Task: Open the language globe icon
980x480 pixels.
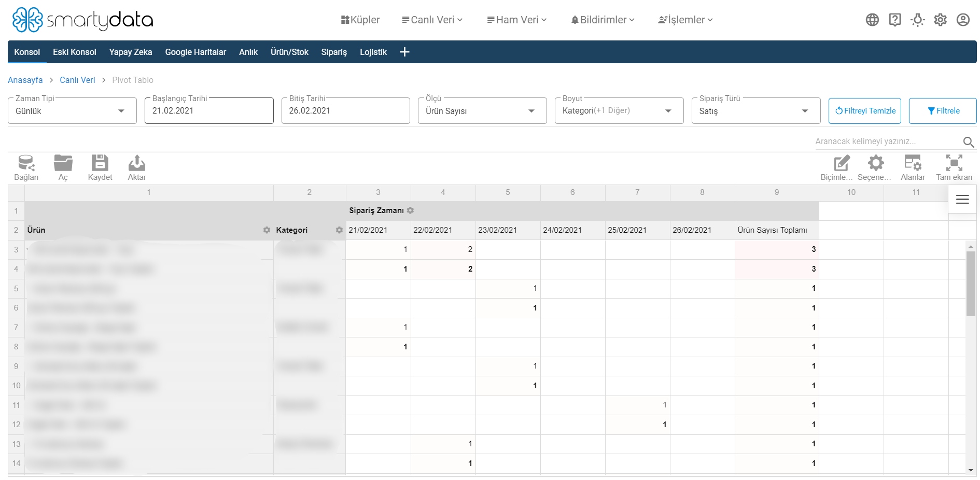Action: click(x=872, y=20)
